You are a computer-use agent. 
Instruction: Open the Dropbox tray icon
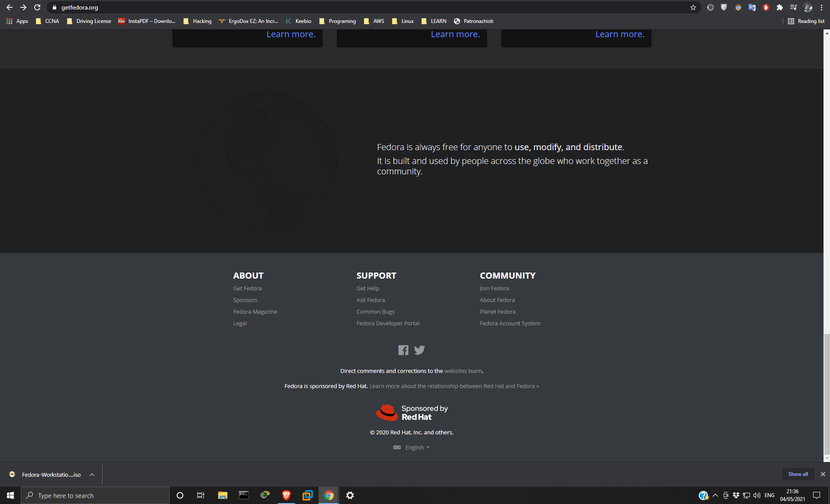point(736,495)
